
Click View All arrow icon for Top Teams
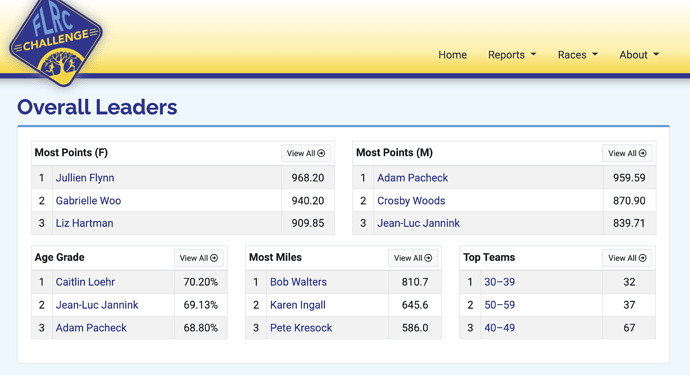(642, 258)
